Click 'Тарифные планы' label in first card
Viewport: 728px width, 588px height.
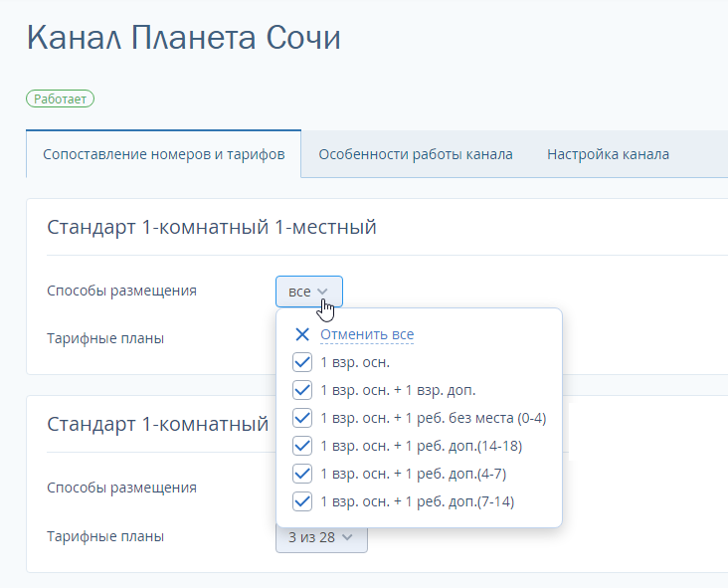click(x=105, y=338)
